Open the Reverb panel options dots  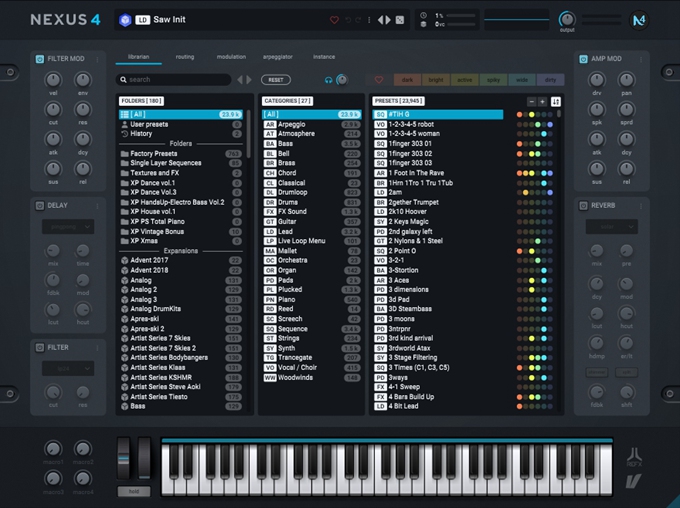[641, 206]
